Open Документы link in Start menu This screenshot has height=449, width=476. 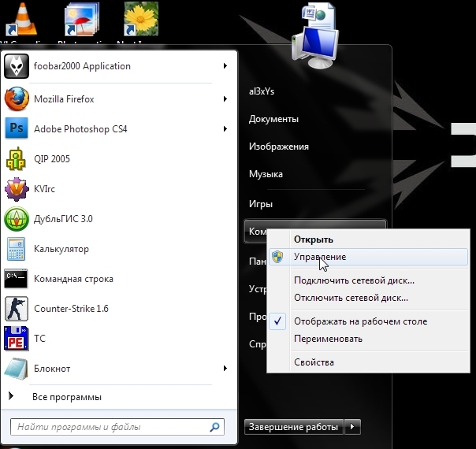pos(273,119)
